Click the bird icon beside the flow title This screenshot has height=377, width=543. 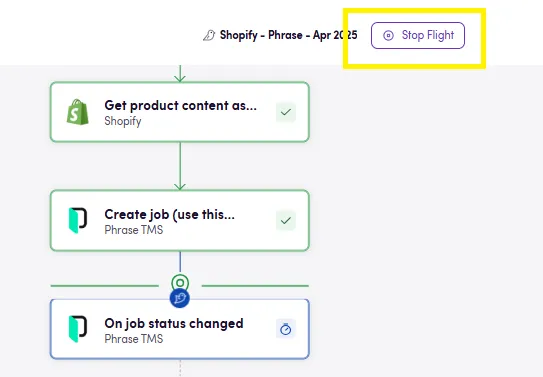click(209, 35)
